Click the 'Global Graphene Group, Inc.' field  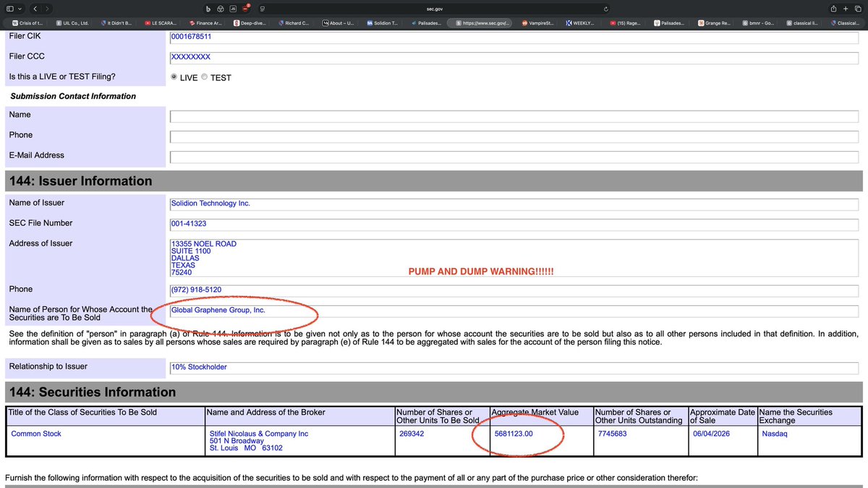514,311
